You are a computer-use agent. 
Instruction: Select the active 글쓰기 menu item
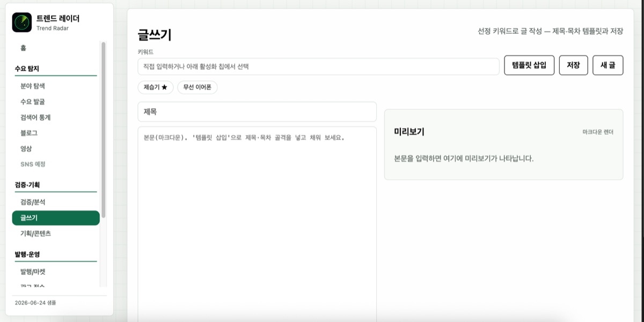click(56, 218)
